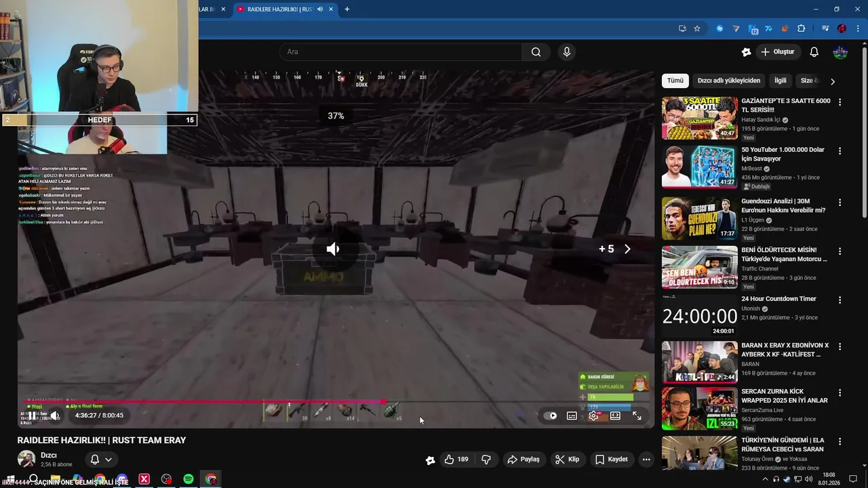
Task: Click the sparkle icon left of the like button
Action: point(430,460)
